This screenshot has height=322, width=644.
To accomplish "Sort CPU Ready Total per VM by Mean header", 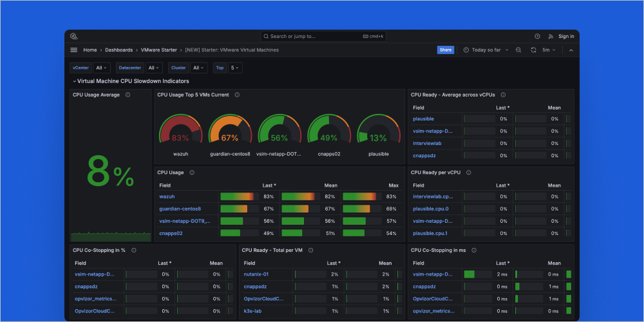I will pos(385,263).
